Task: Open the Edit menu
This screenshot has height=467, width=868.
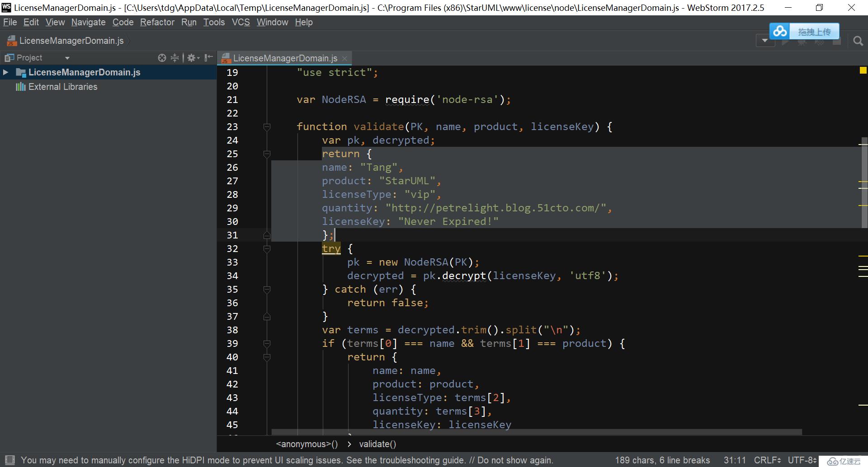Action: [x=31, y=22]
